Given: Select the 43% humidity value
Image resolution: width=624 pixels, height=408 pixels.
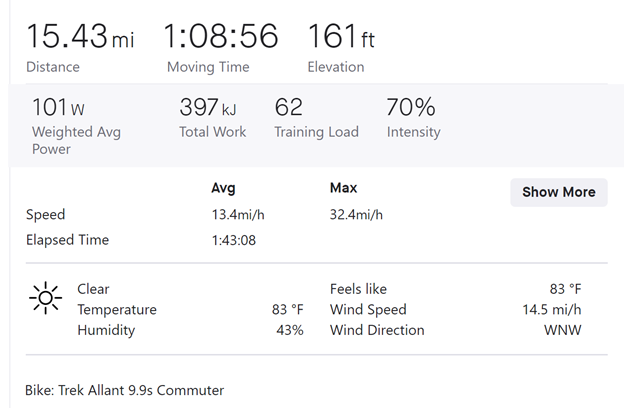Looking at the screenshot, I should tap(291, 330).
